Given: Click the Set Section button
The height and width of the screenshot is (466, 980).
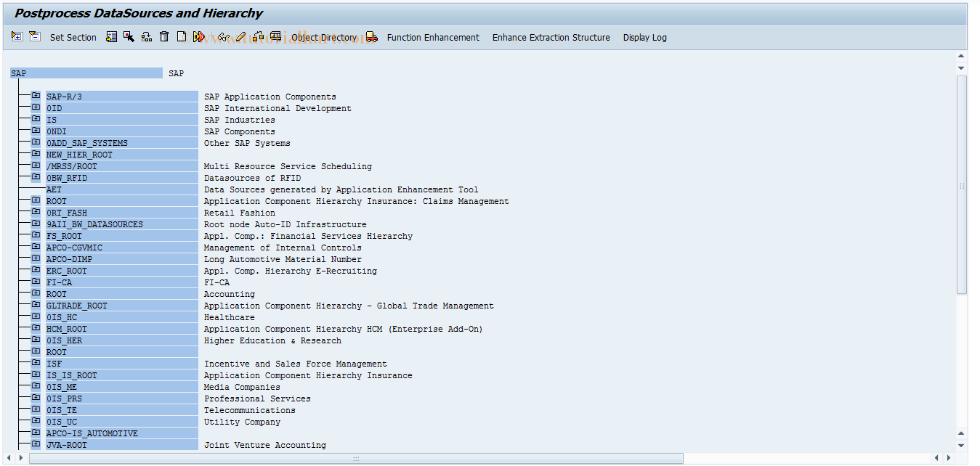Looking at the screenshot, I should pos(73,38).
